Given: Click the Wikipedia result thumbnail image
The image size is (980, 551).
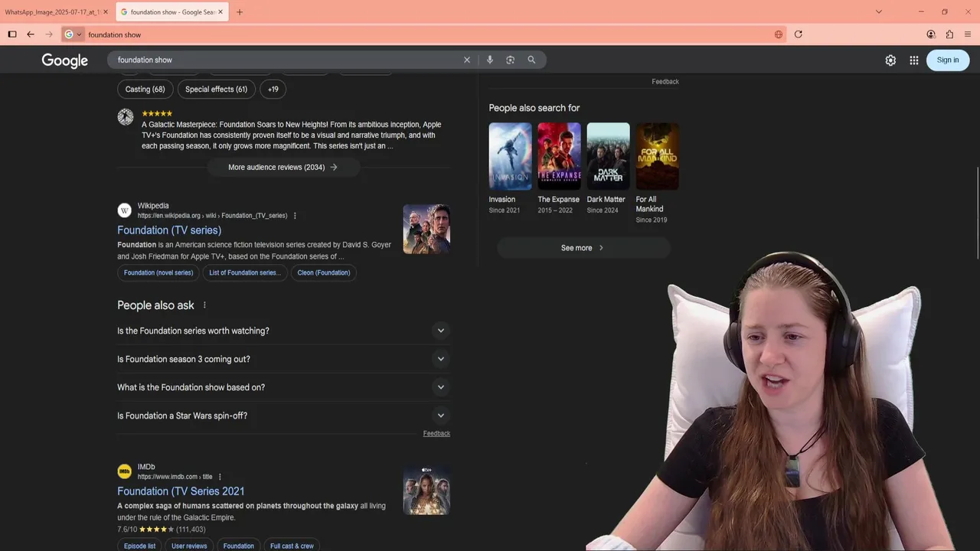Looking at the screenshot, I should click(x=426, y=229).
